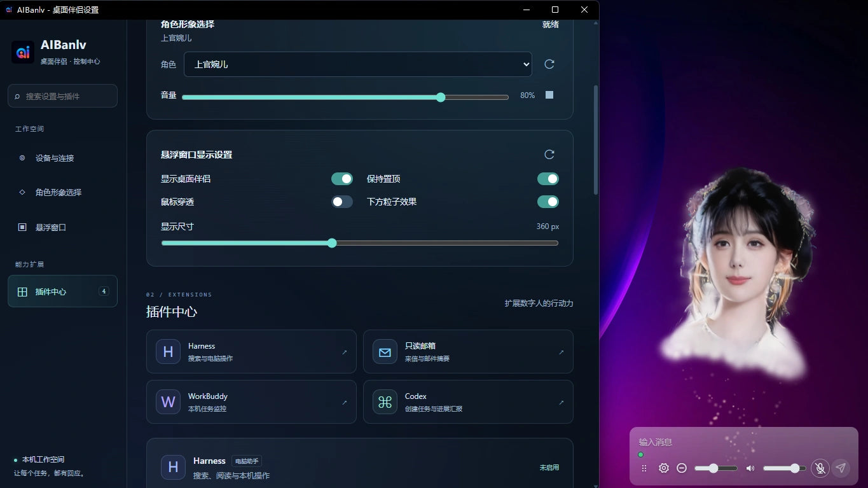Open 插件中心 in the sidebar
868x488 pixels.
62,291
